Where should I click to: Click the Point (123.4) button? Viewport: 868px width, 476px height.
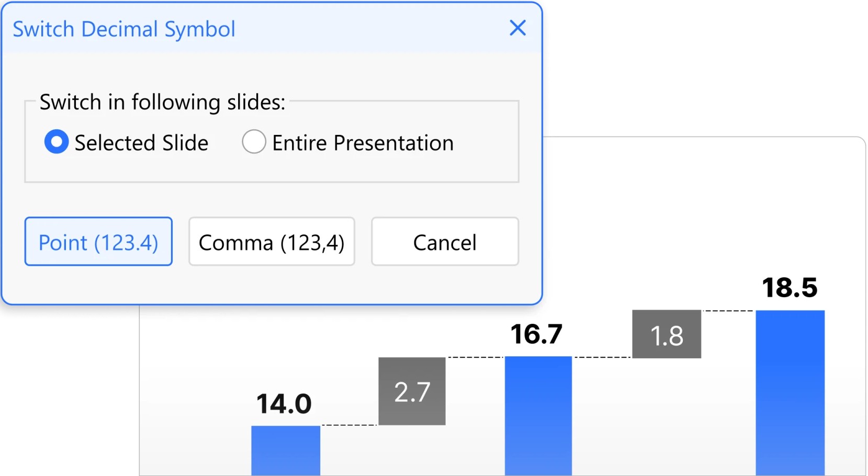(98, 242)
